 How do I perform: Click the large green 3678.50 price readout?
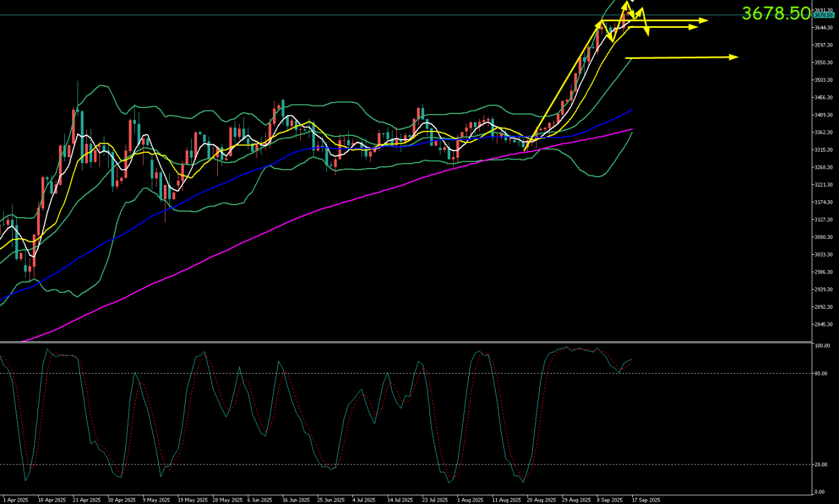[x=777, y=13]
